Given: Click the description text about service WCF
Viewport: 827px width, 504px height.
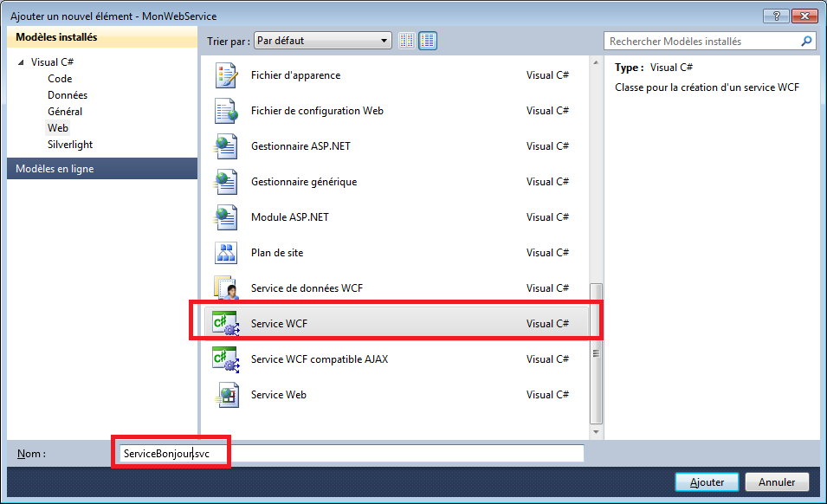Looking at the screenshot, I should (707, 87).
